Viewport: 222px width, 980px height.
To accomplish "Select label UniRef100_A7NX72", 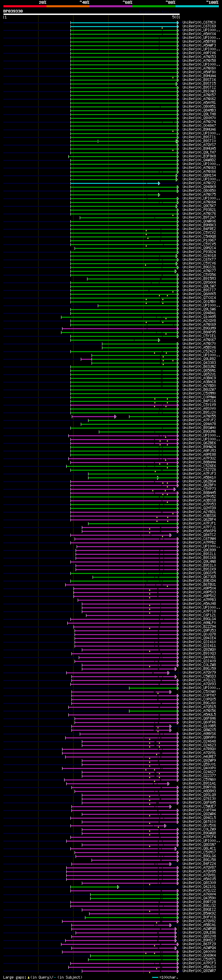I will (x=199, y=183).
